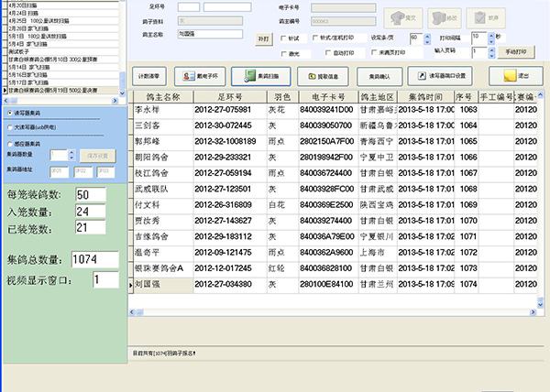Select the 读写器集鸽 radio option
This screenshot has height=392, width=550.
[9, 113]
